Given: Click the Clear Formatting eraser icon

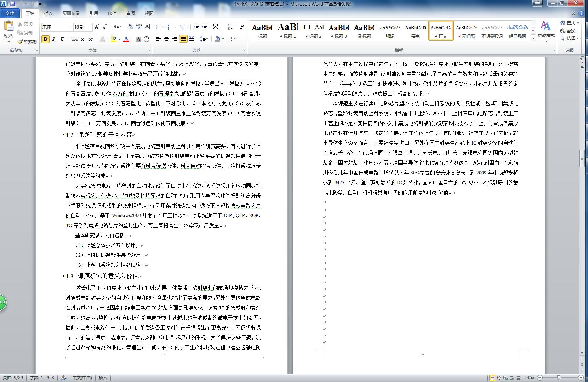Looking at the screenshot, I should [x=130, y=27].
